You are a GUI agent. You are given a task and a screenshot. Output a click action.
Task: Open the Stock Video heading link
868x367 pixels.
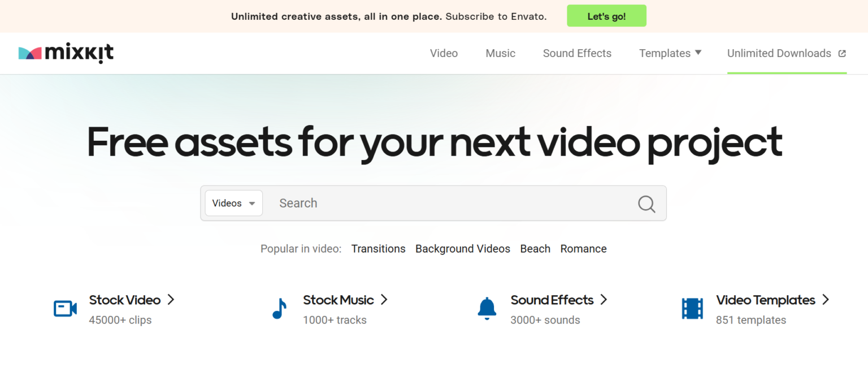[x=125, y=300]
